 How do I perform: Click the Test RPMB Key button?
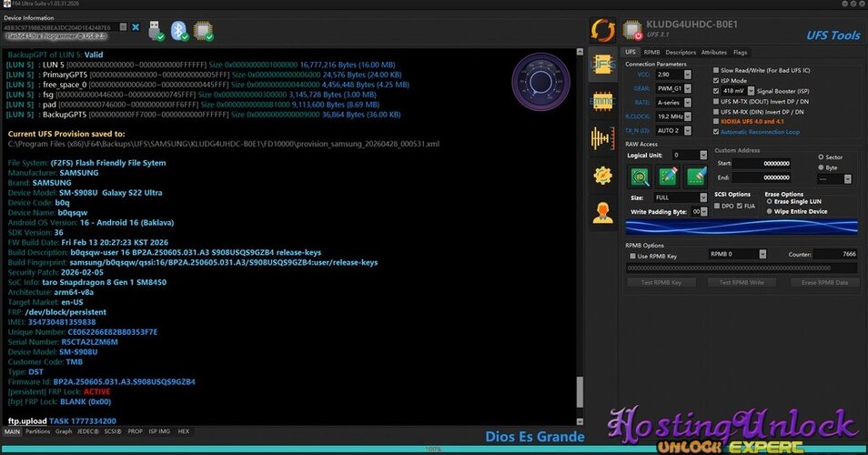[661, 282]
